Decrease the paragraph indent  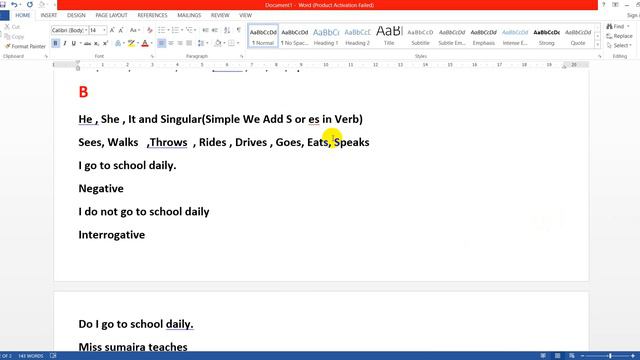click(x=205, y=30)
